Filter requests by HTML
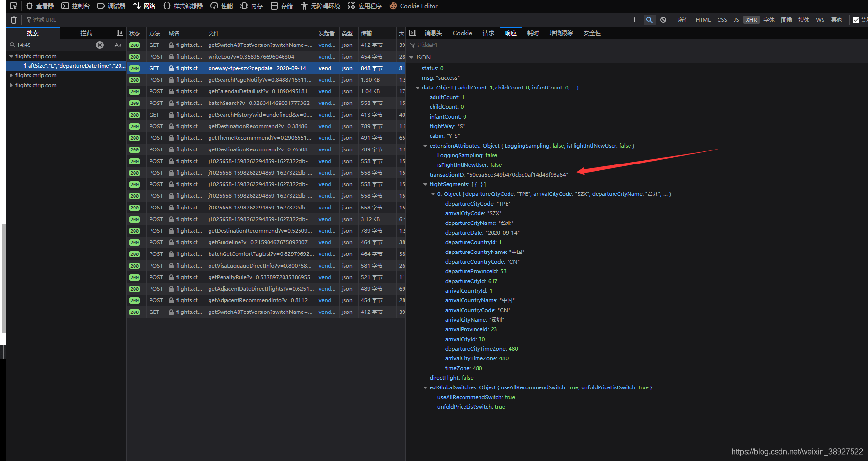This screenshot has height=461, width=868. tap(703, 20)
